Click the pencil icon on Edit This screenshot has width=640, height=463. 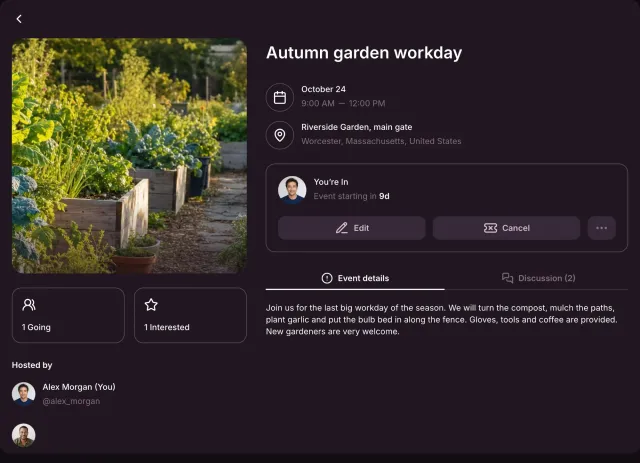coord(342,228)
